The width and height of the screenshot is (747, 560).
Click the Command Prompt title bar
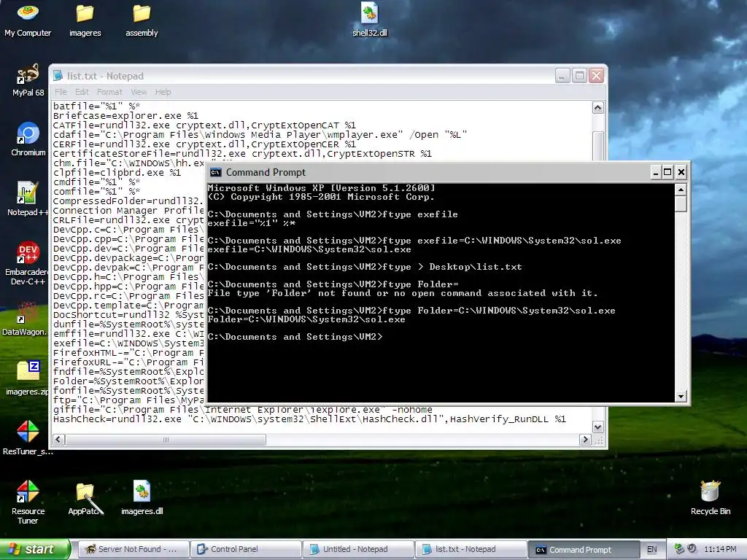pyautogui.click(x=429, y=172)
